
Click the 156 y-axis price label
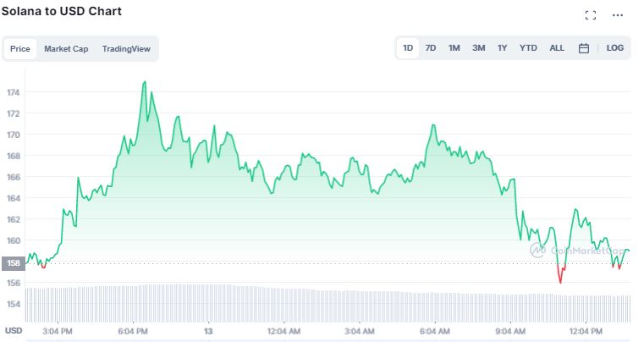(x=14, y=283)
